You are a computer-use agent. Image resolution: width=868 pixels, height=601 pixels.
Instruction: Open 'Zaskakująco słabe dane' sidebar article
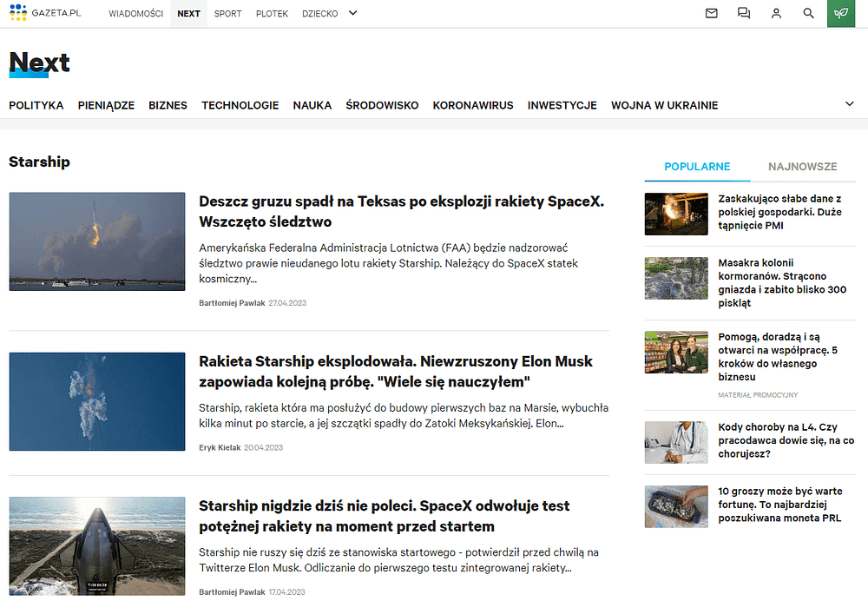[780, 212]
